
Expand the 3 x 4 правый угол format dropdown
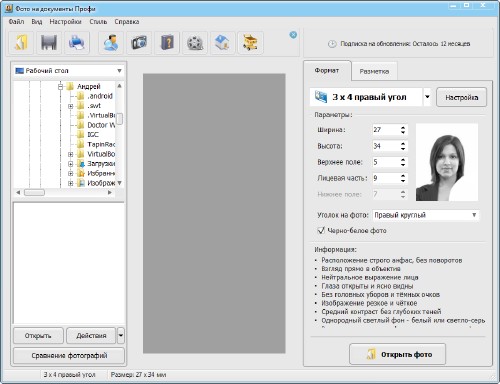427,97
